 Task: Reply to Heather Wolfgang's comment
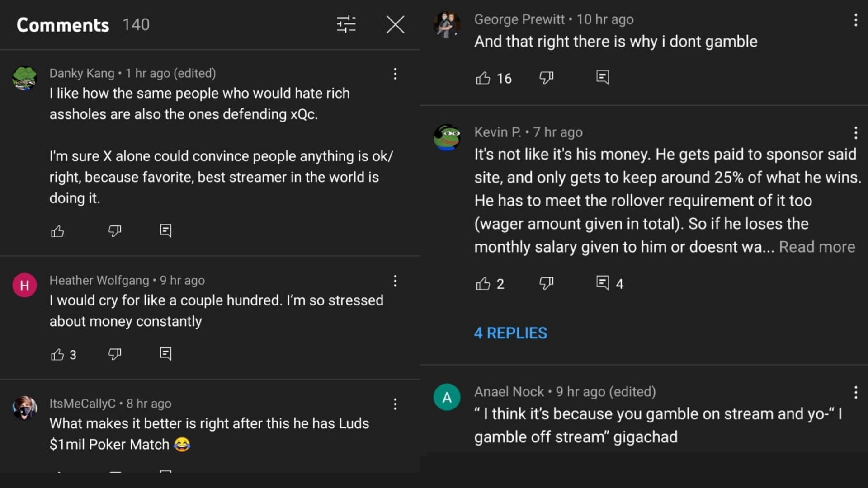pos(165,353)
